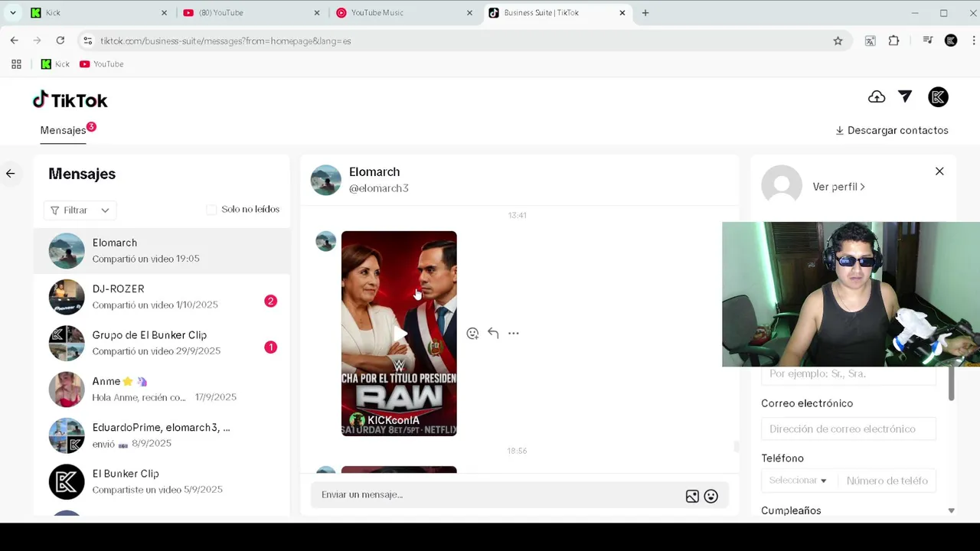Open the emoji picker in message box
The image size is (980, 551).
pos(711,496)
